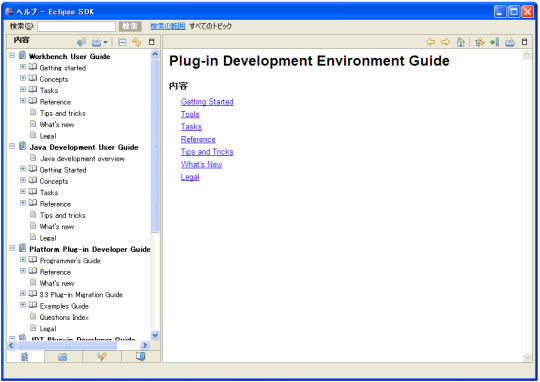The height and width of the screenshot is (382, 540).
Task: Expand Examples Guide tree node
Action: [x=23, y=304]
